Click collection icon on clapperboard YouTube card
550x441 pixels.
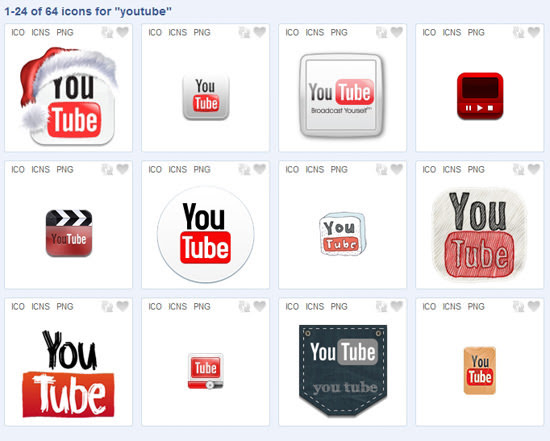pyautogui.click(x=107, y=169)
